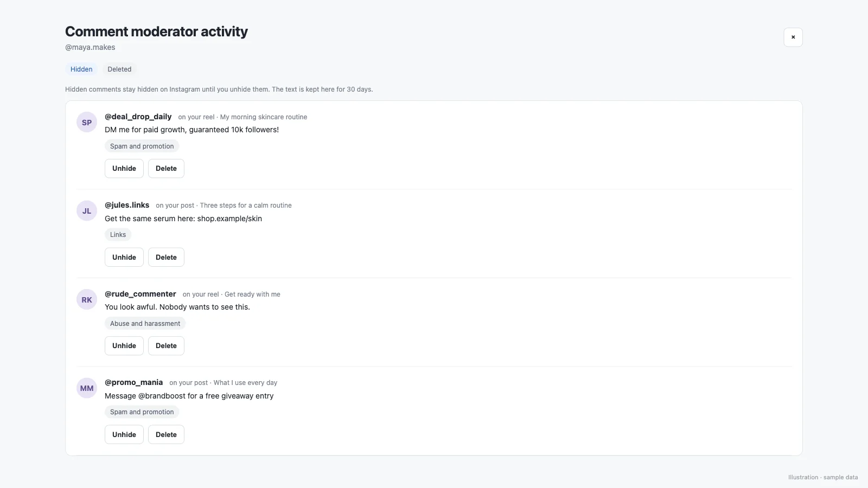Close the comment moderator activity panel
Viewport: 868px width, 488px height.
tap(793, 37)
